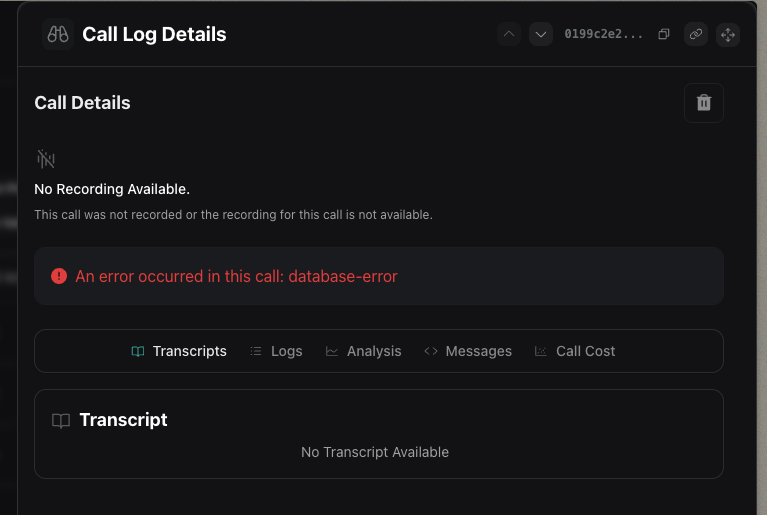
Task: Click the No Recording Available message
Action: pos(112,189)
